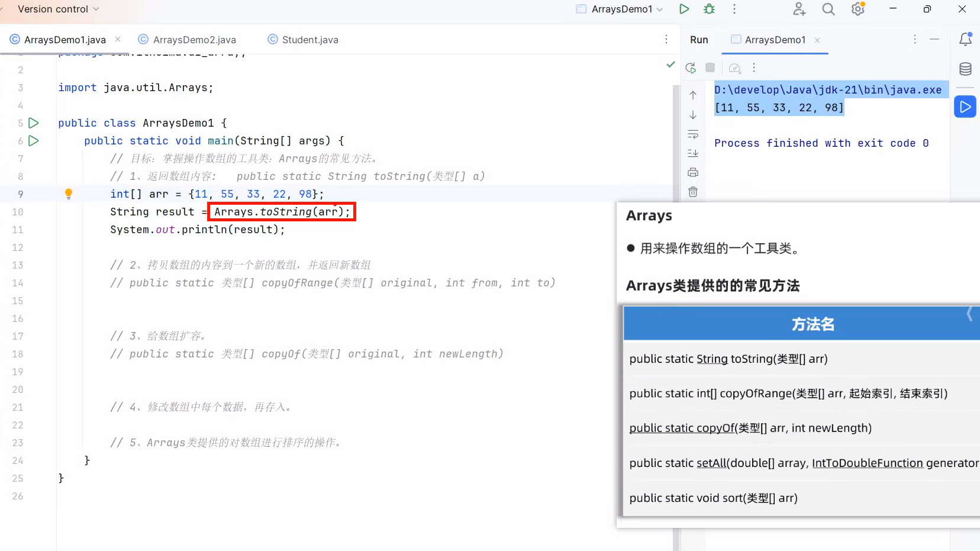Image resolution: width=980 pixels, height=551 pixels.
Task: Open the Database tool window icon
Action: click(965, 69)
